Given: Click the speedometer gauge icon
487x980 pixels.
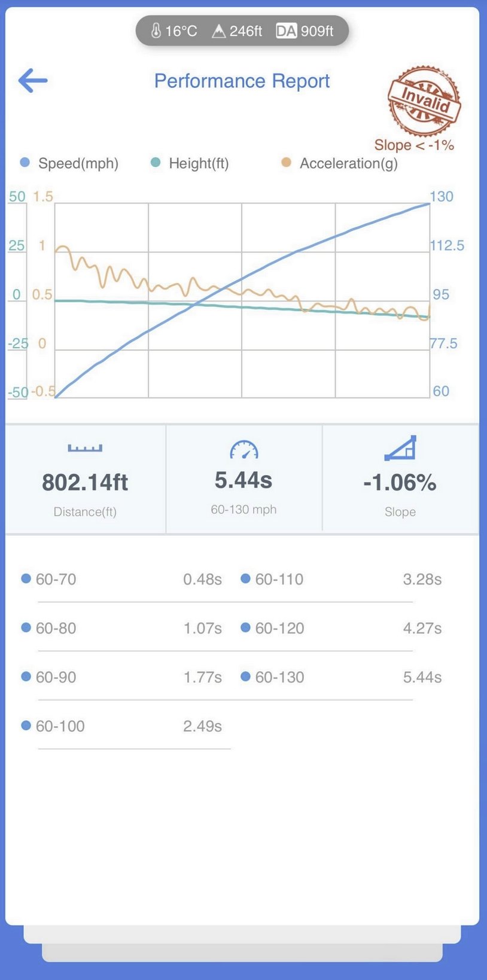Looking at the screenshot, I should point(244,449).
